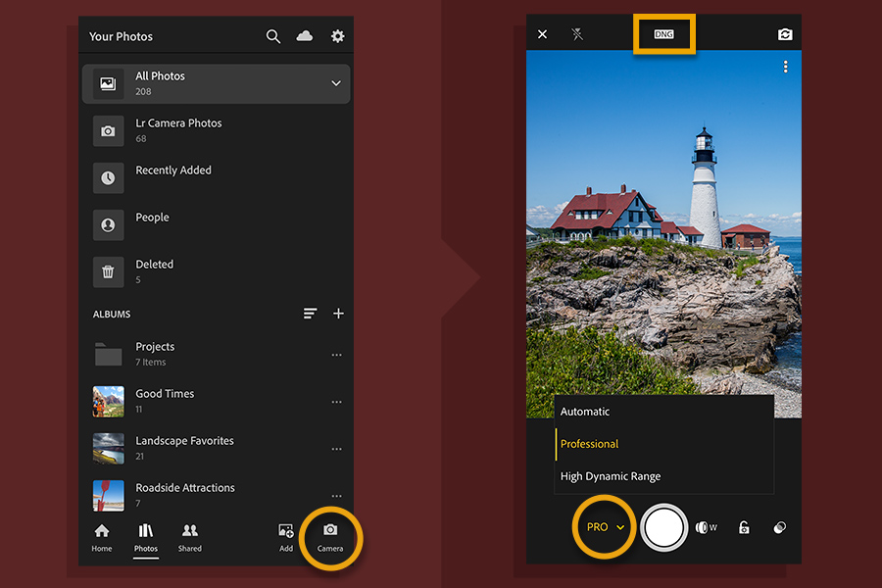
Task: Close the camera with X
Action: point(542,34)
